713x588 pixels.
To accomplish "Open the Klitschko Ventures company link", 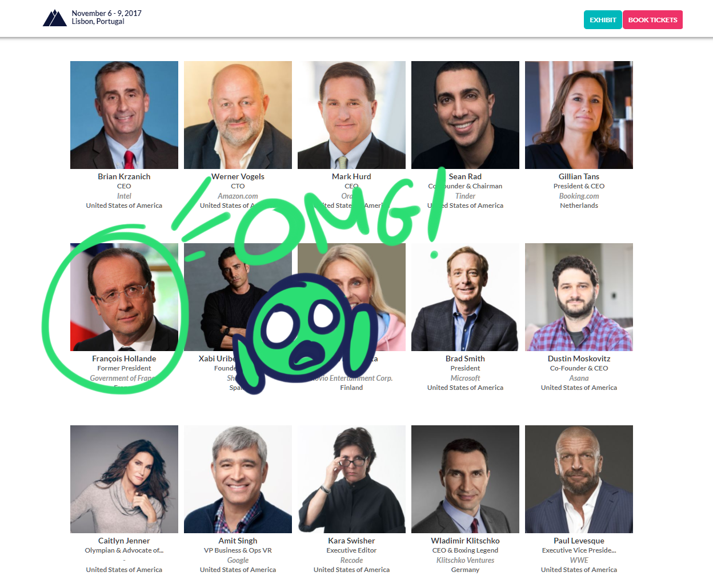I will pyautogui.click(x=465, y=560).
